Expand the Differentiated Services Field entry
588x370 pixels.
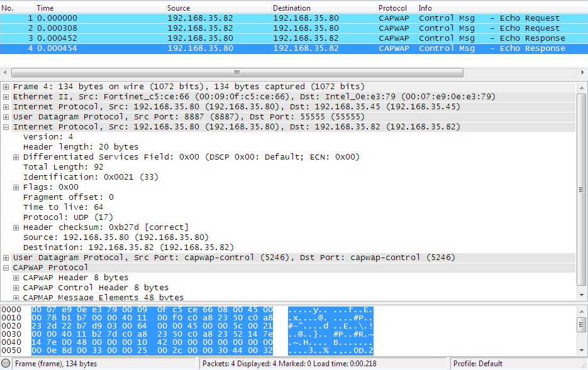point(16,156)
